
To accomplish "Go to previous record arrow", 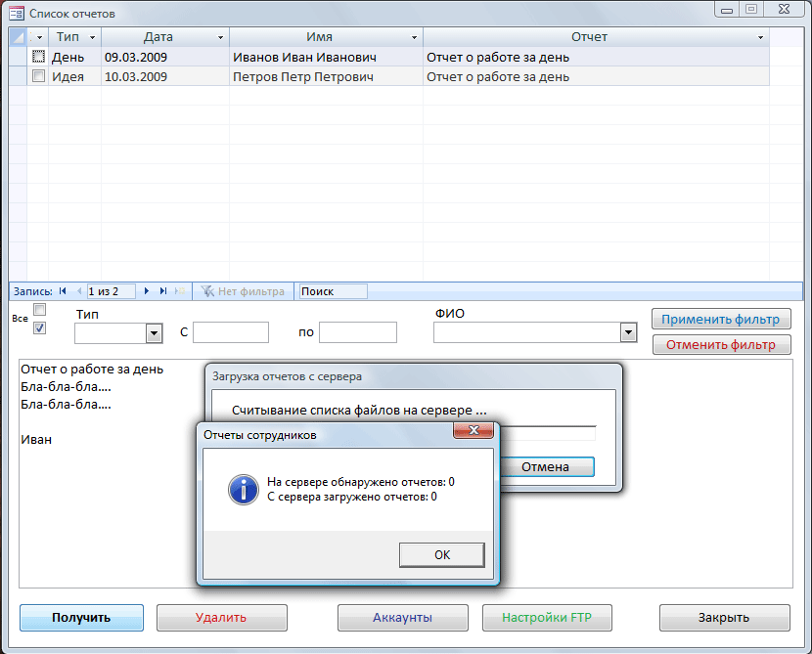I will click(x=79, y=291).
